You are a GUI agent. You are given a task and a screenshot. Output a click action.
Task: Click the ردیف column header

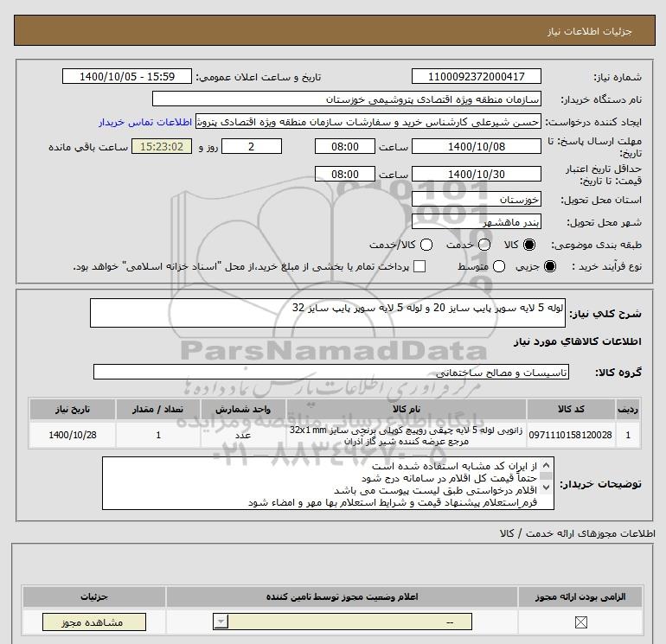point(628,409)
